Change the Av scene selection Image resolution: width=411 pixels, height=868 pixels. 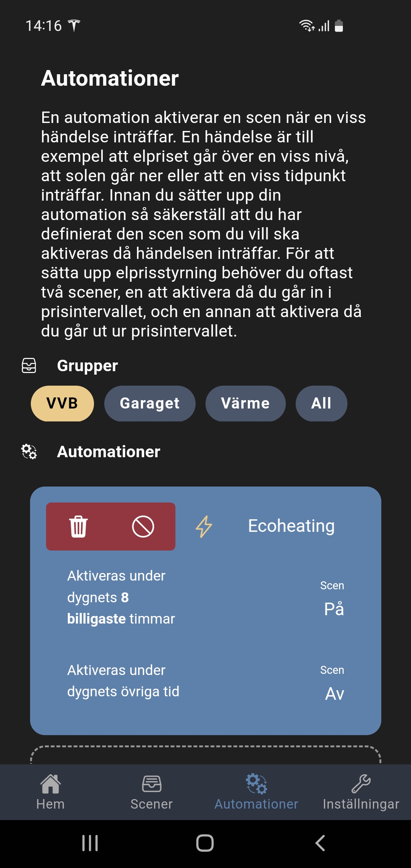click(335, 693)
